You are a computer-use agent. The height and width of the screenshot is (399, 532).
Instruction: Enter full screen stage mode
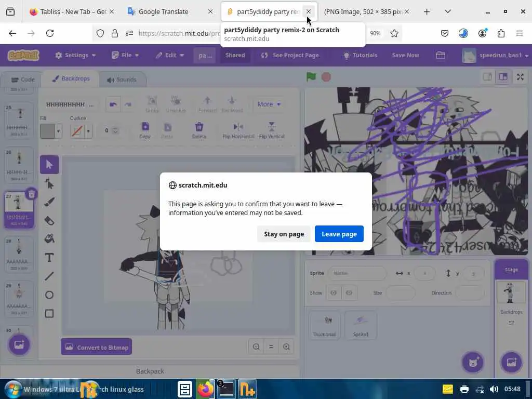click(520, 77)
